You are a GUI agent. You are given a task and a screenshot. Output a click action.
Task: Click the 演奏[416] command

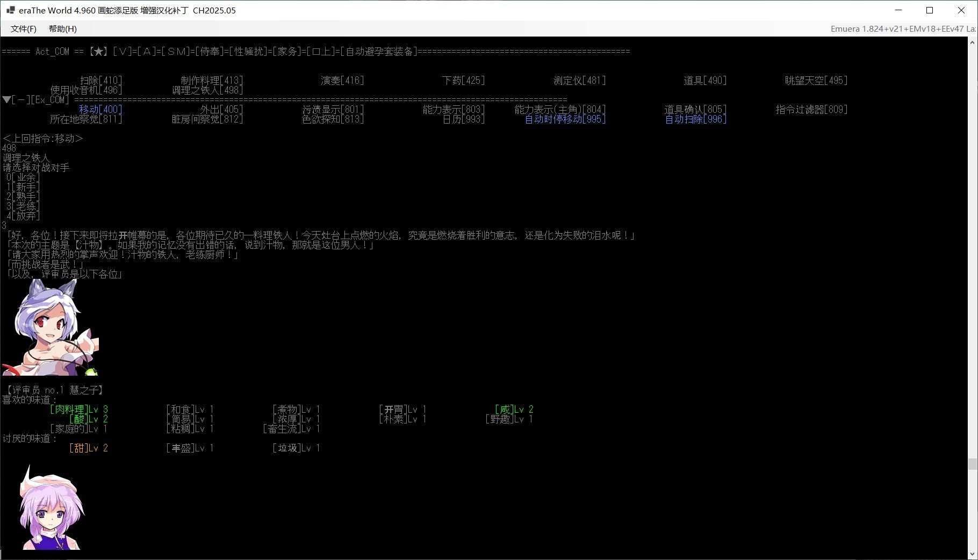pyautogui.click(x=342, y=81)
